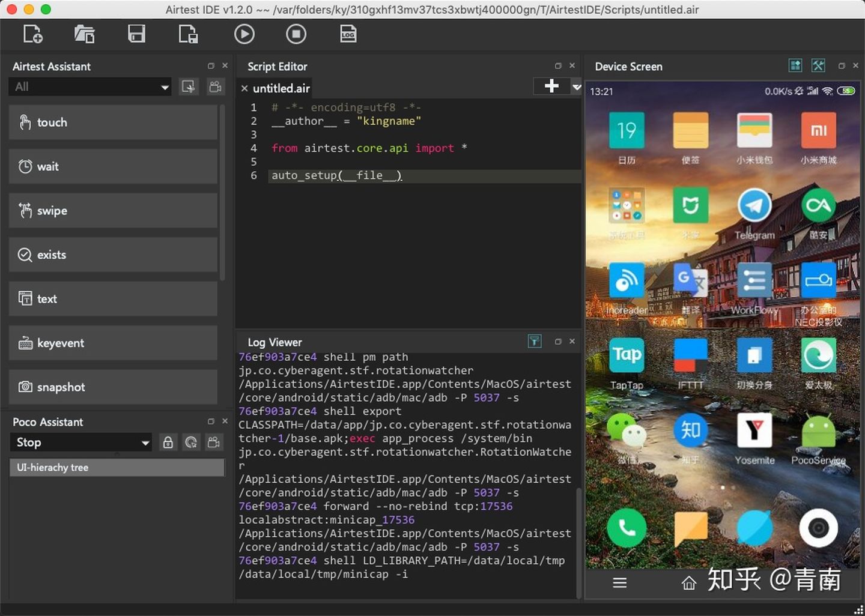The width and height of the screenshot is (865, 616).
Task: Create a new script file from the toolbar
Action: click(32, 34)
